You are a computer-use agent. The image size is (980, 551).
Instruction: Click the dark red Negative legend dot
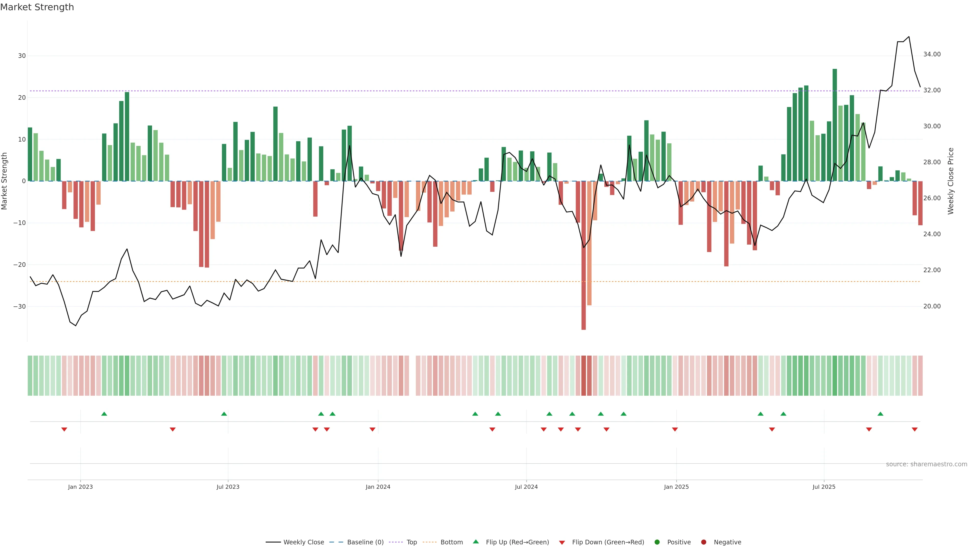[x=703, y=542]
